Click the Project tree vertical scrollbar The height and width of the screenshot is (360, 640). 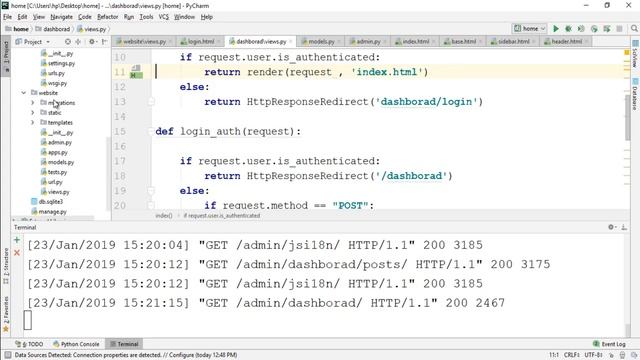point(108,173)
